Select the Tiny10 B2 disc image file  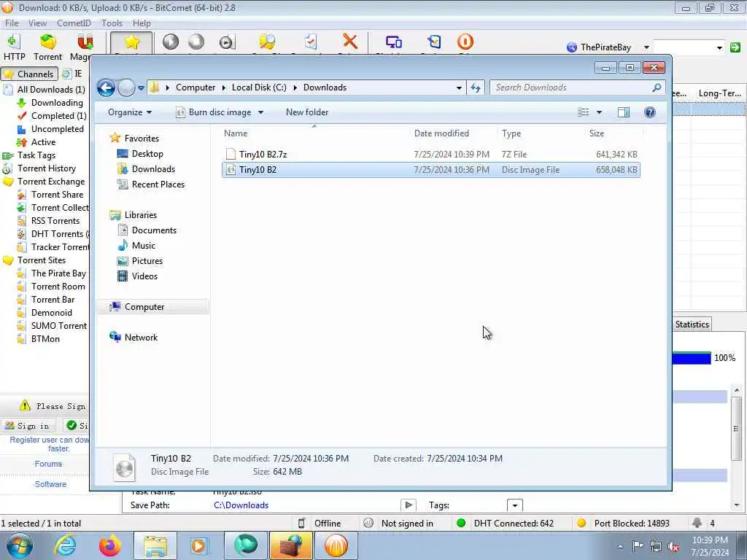[x=430, y=169]
